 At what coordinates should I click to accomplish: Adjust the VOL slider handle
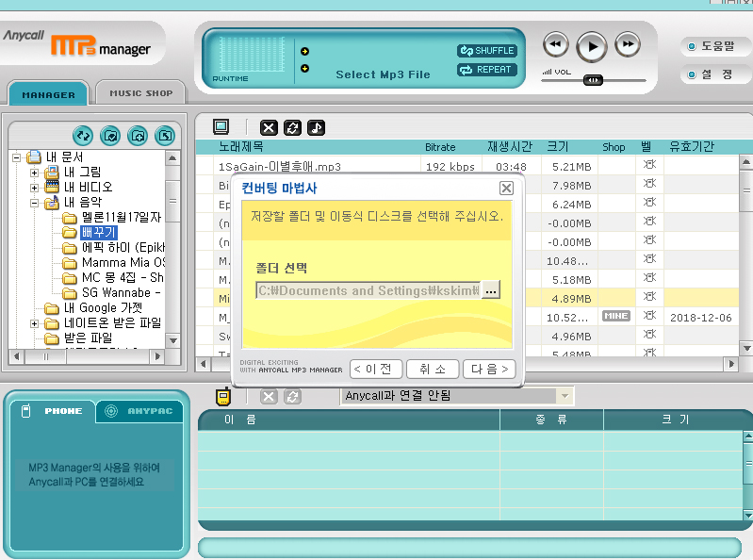pyautogui.click(x=593, y=80)
